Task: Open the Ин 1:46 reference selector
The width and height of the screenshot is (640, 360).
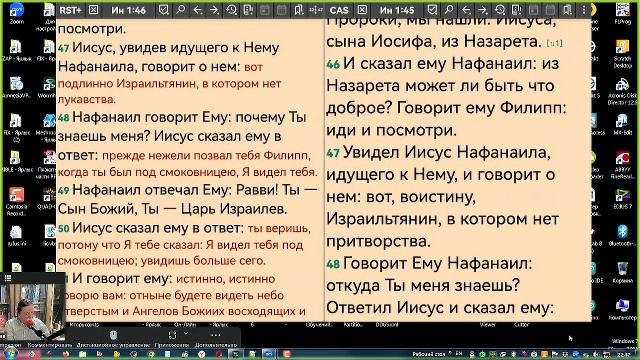Action: tap(129, 10)
